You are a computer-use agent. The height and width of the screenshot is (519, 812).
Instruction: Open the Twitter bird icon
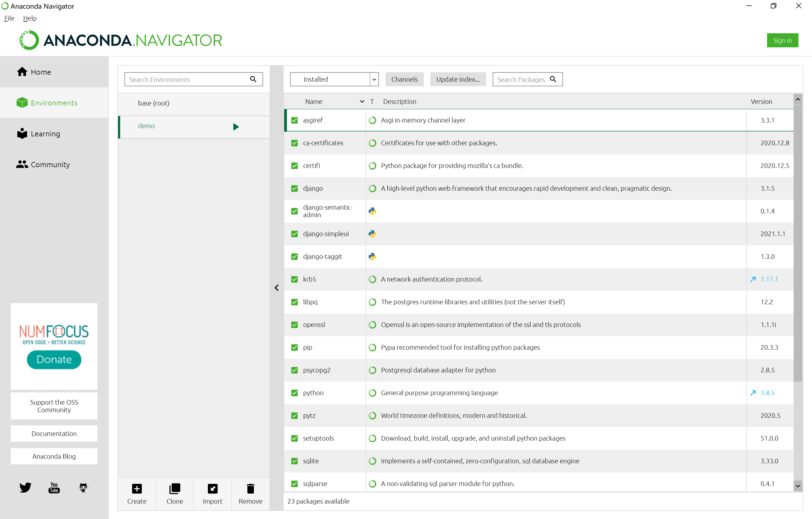coord(25,487)
